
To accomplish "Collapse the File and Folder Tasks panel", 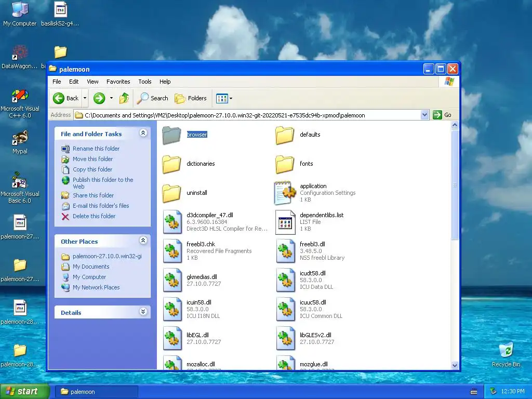I will click(x=143, y=133).
